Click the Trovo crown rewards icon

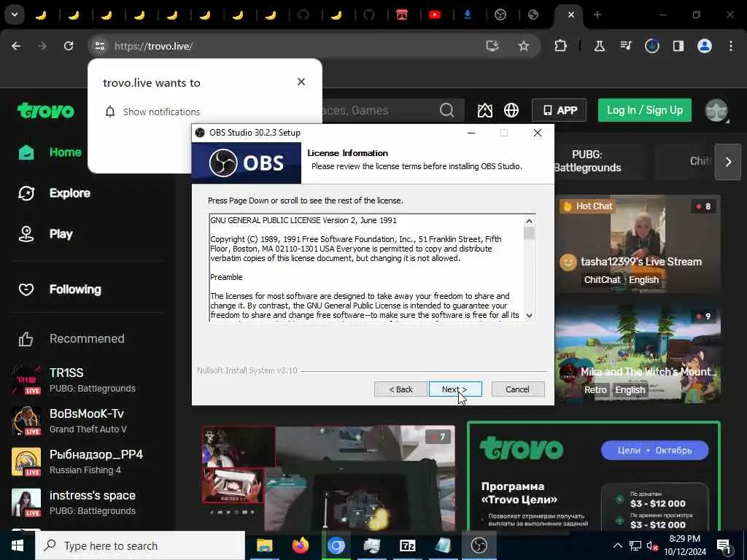click(x=485, y=111)
